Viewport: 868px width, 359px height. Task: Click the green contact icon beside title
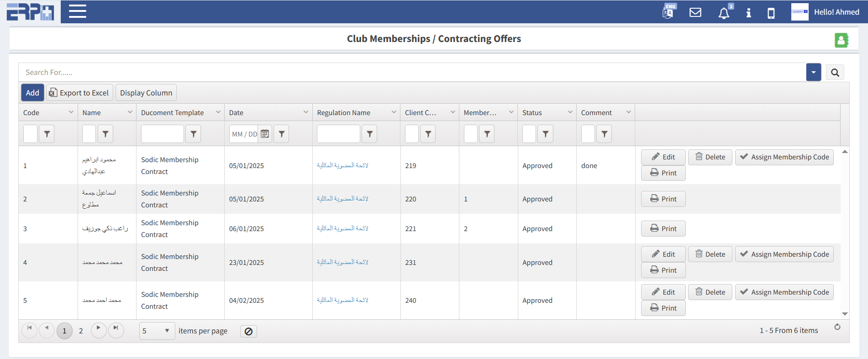tap(841, 40)
